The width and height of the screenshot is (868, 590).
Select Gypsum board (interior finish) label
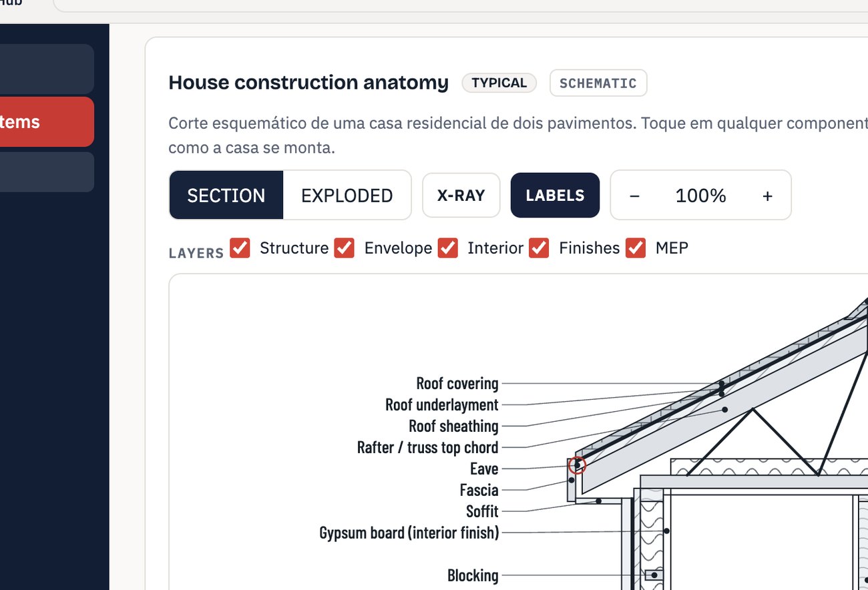pyautogui.click(x=409, y=533)
